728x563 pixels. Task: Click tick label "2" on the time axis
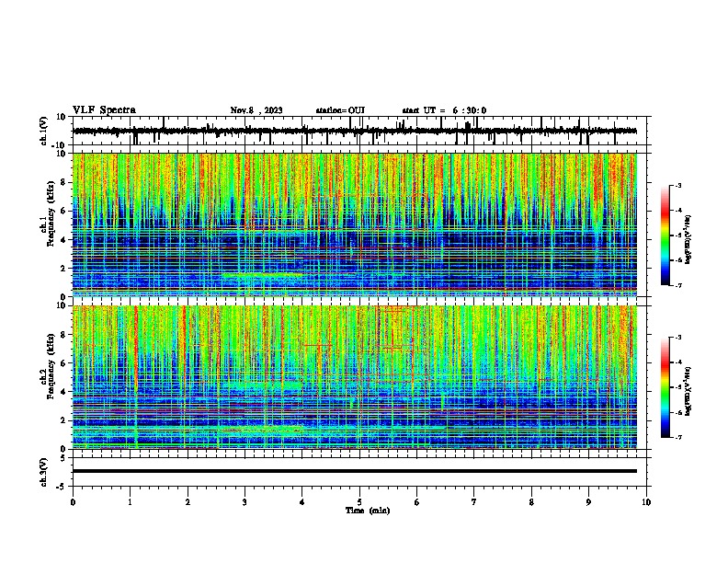click(188, 502)
